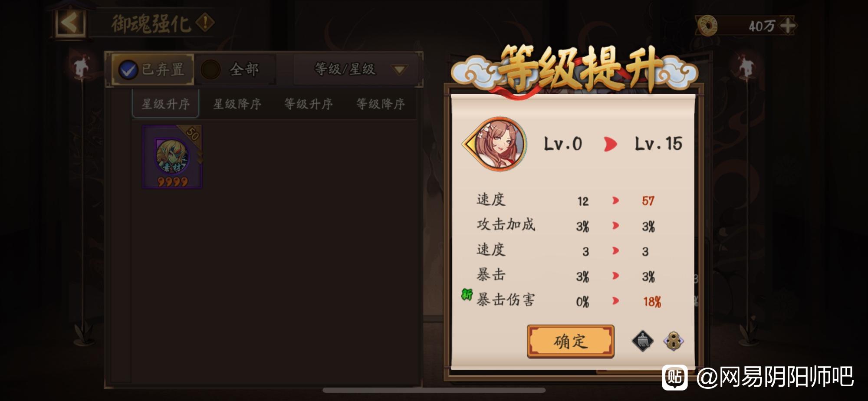Select the 素材 soul item with 50
Viewport: 868px width, 401px height.
172,157
